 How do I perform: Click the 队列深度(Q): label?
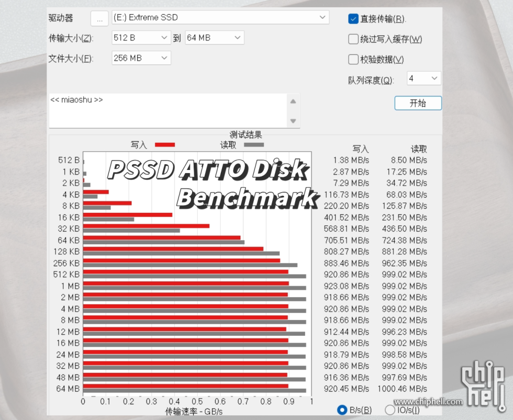(x=371, y=80)
